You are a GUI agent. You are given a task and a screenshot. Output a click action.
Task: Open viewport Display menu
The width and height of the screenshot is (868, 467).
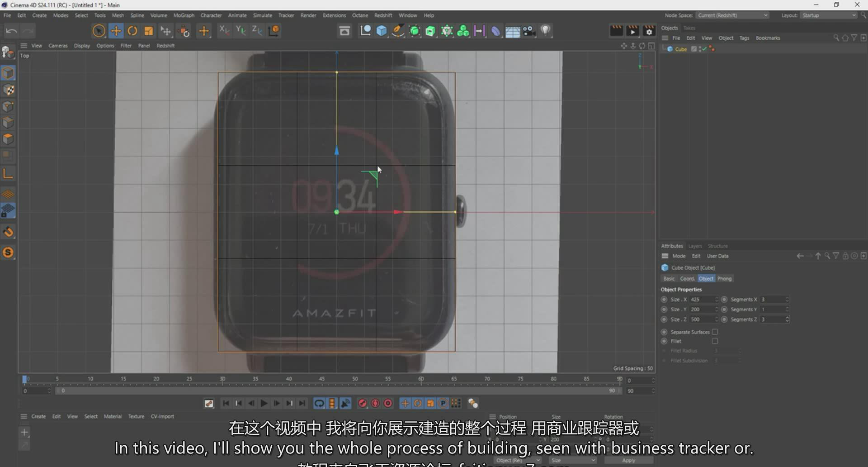pyautogui.click(x=82, y=46)
